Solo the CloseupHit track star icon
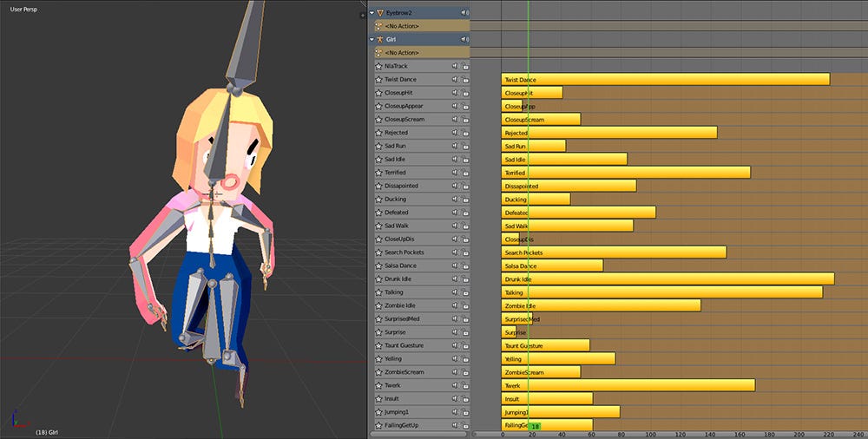The width and height of the screenshot is (868, 439). (x=378, y=93)
